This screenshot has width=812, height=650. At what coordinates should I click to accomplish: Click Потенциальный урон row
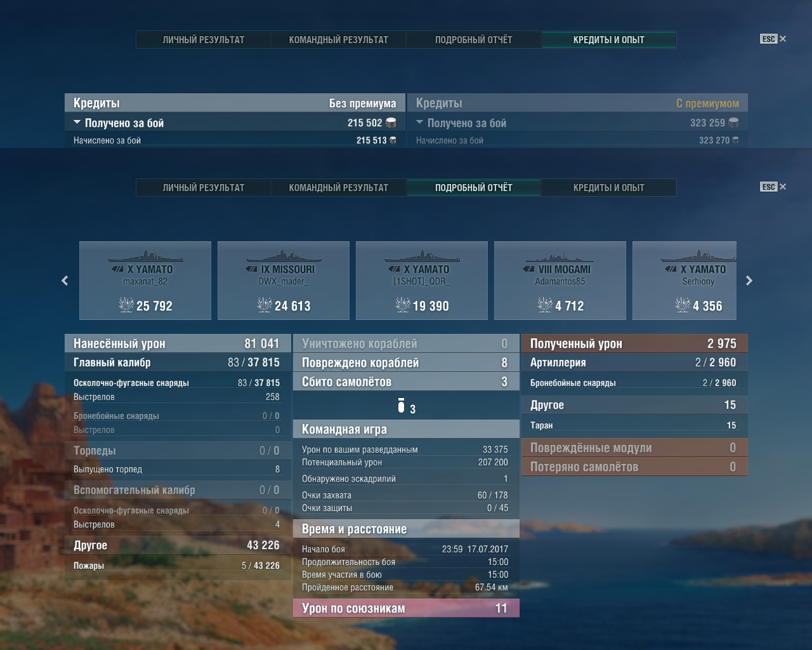tap(405, 462)
